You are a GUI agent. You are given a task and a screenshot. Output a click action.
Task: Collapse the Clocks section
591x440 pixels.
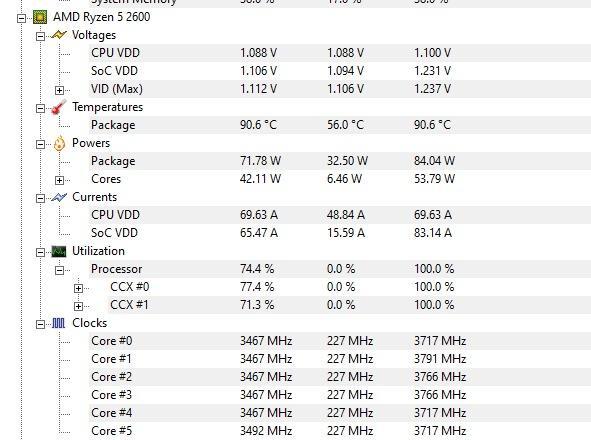pos(40,324)
